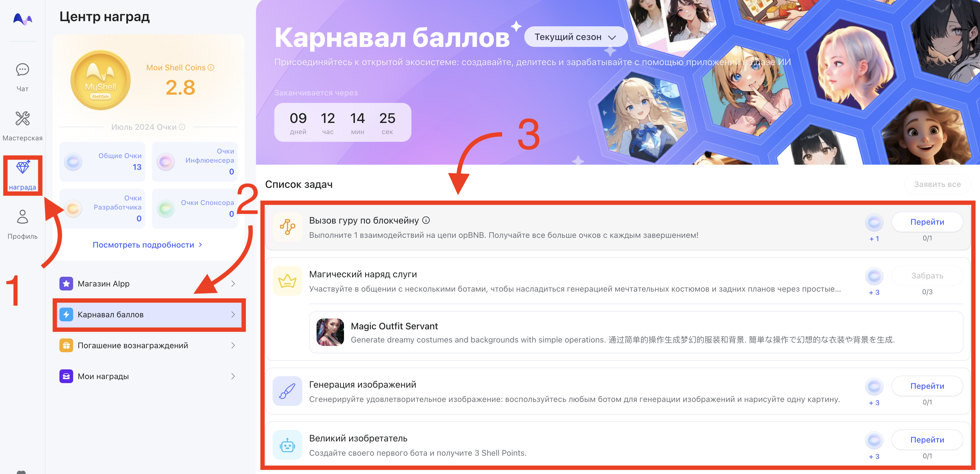Screen dimensions: 980x474
Task: Click info icon beside Вызов гуру по блокчейну
Action: pos(426,220)
